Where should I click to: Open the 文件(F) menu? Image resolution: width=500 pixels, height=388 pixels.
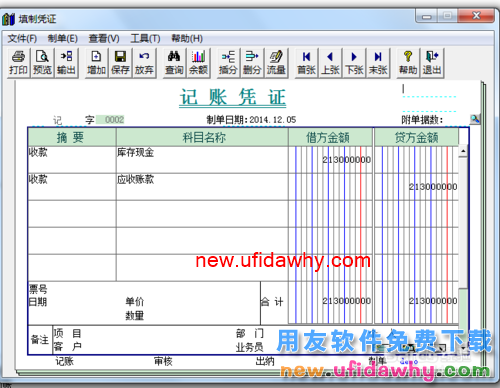(22, 39)
